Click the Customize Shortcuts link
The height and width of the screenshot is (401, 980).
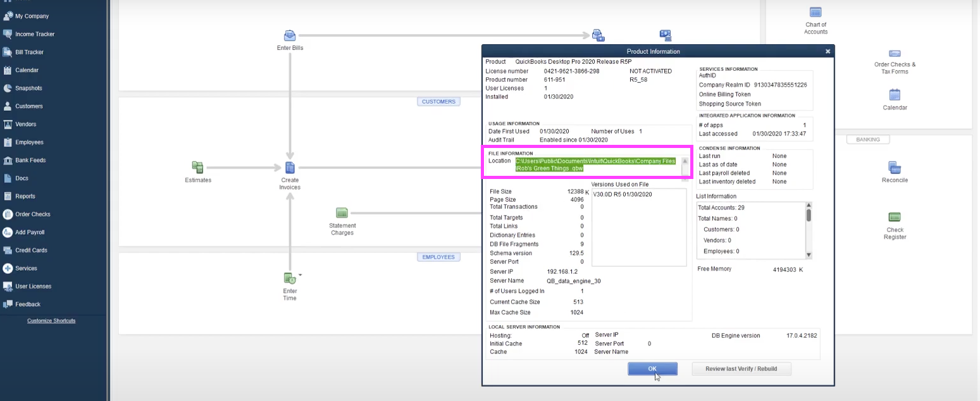(51, 321)
